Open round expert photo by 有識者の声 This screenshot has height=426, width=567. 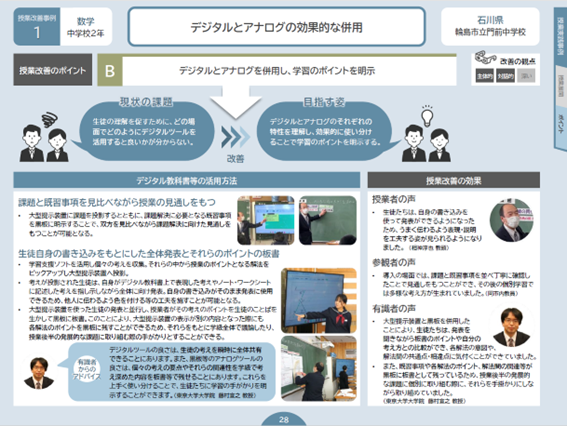[512, 327]
